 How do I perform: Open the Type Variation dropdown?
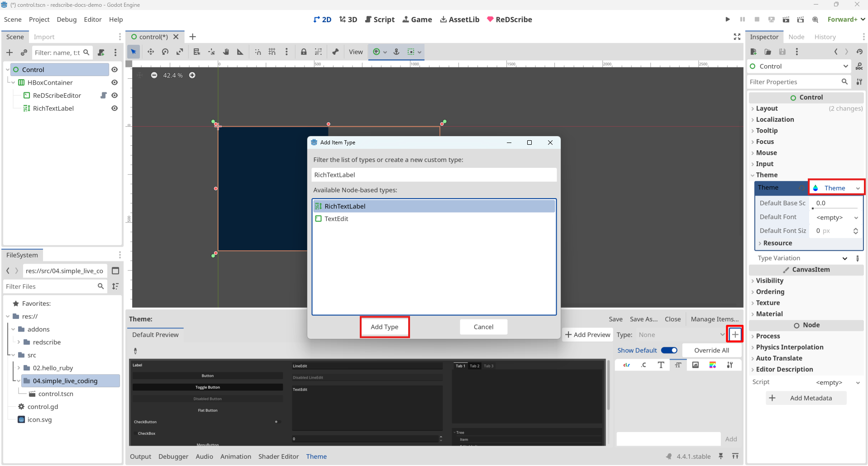coord(844,258)
